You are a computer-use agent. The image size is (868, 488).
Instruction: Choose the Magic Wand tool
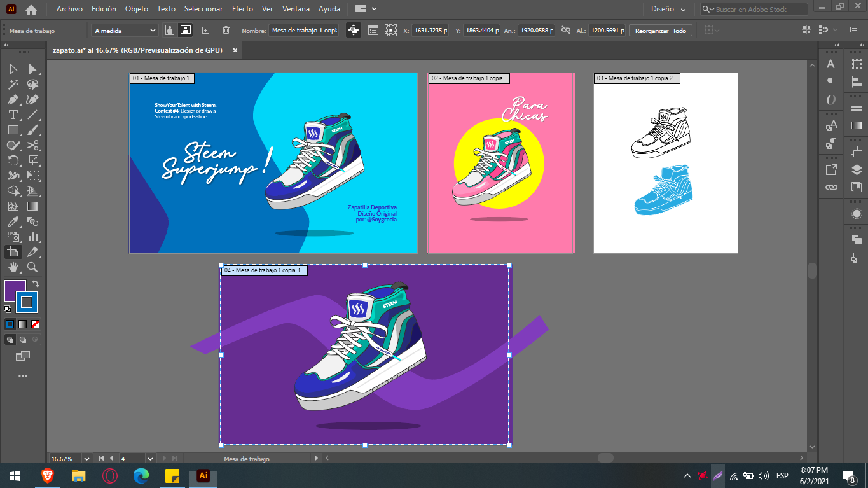[x=13, y=84]
